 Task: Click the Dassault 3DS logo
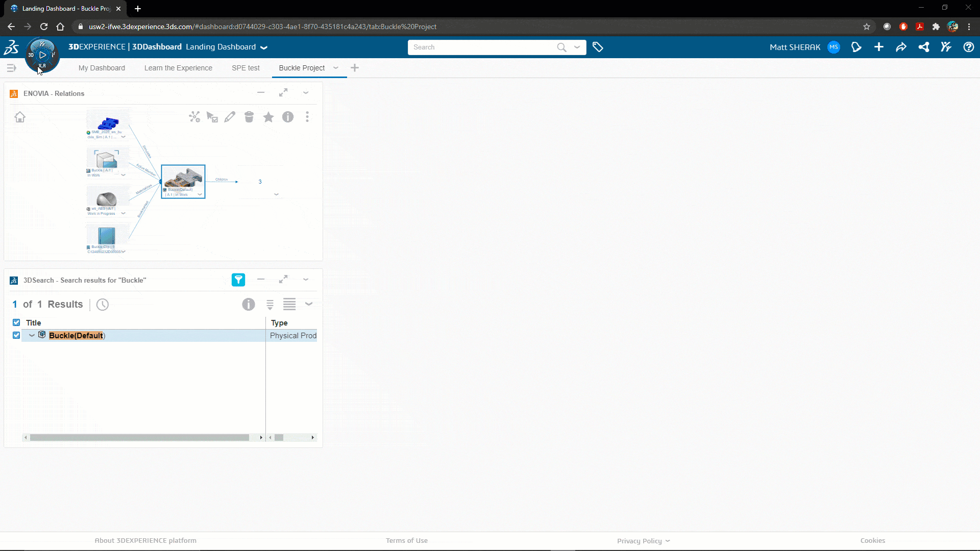[11, 47]
